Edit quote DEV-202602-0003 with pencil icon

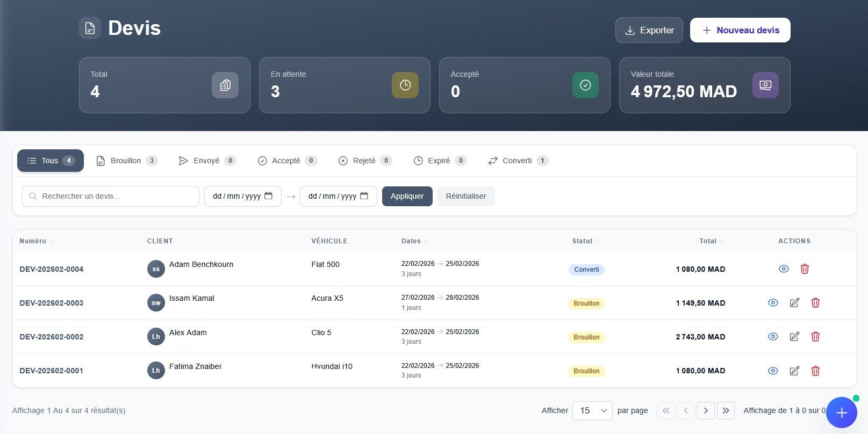794,303
